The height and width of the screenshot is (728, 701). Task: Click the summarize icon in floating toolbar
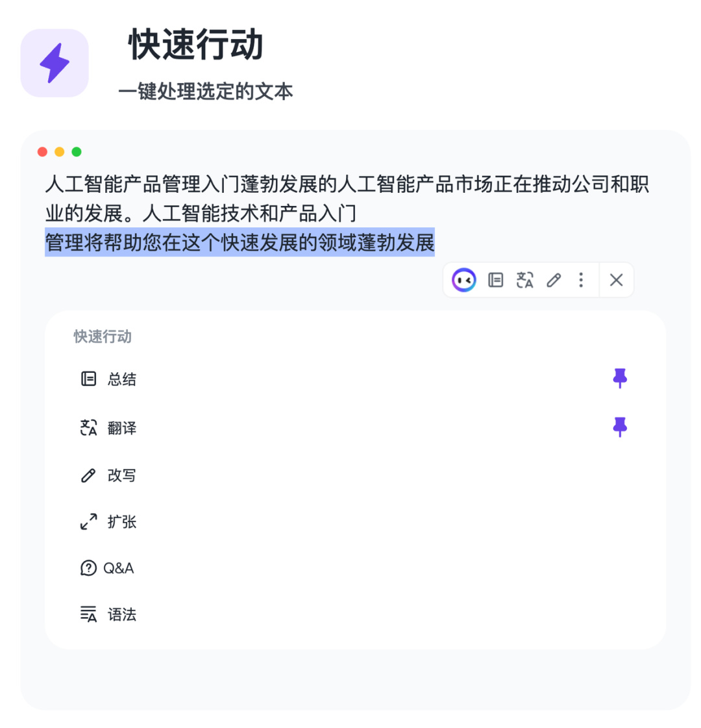click(495, 280)
